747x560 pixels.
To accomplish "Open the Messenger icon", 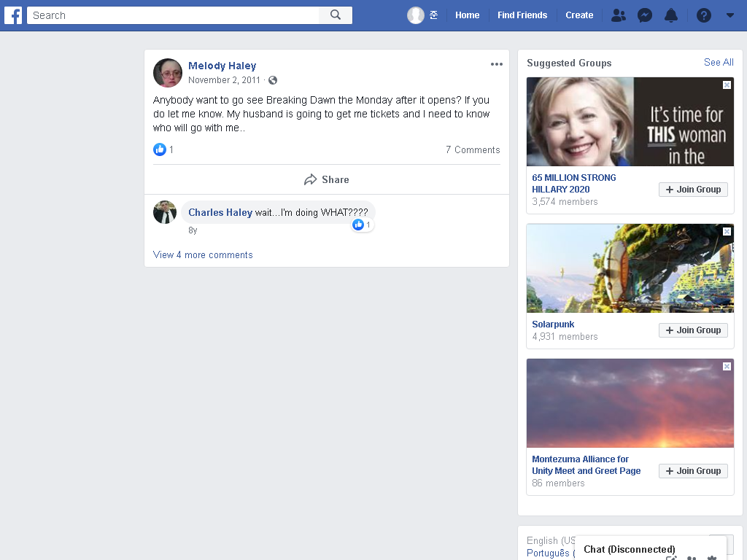I will (x=645, y=15).
